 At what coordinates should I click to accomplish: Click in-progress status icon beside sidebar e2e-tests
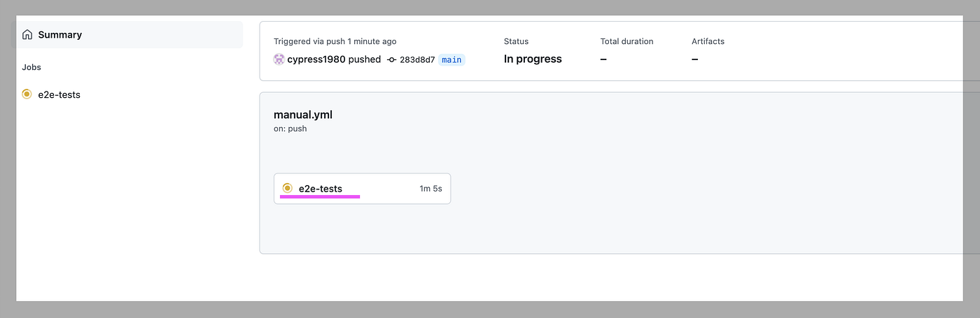tap(27, 94)
